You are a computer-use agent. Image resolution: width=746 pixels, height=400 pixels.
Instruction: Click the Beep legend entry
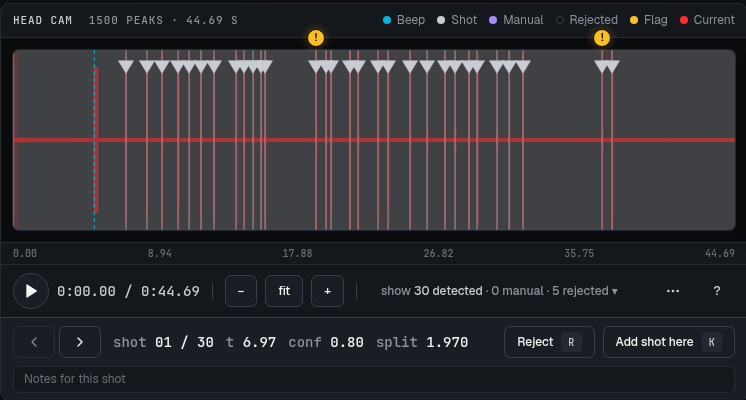pyautogui.click(x=404, y=20)
